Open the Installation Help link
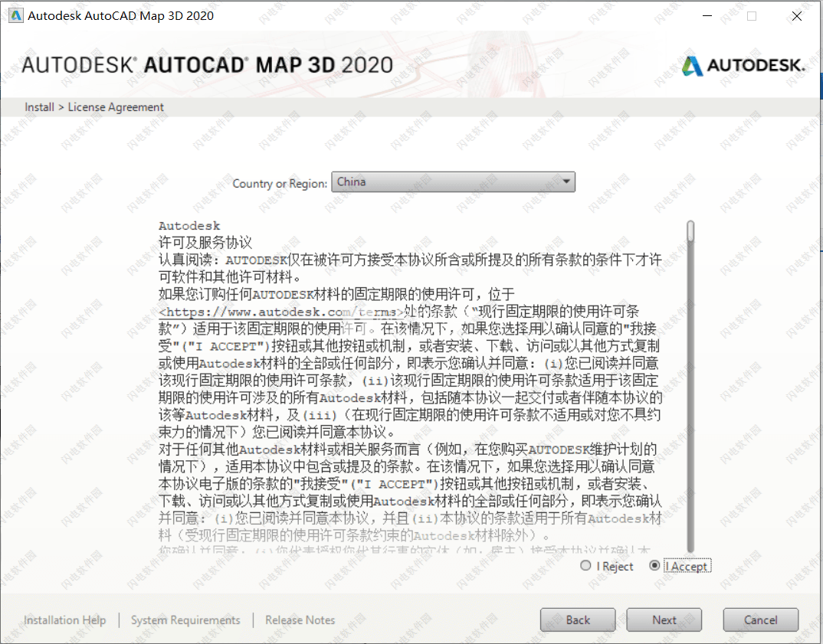This screenshot has width=823, height=644. pyautogui.click(x=65, y=619)
